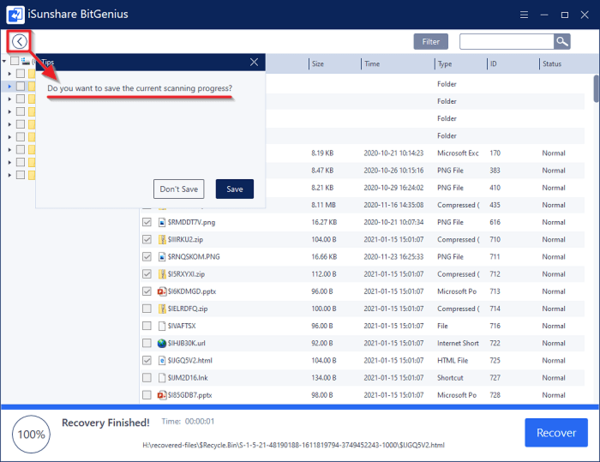Click the iSunshare BitGenius logo icon
Viewport: 600px width, 462px height.
(15, 15)
